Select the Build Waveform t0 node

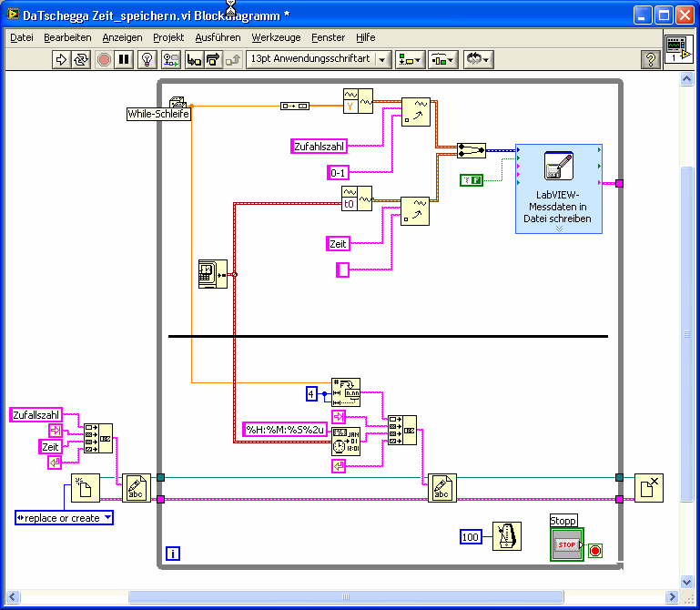tap(357, 198)
